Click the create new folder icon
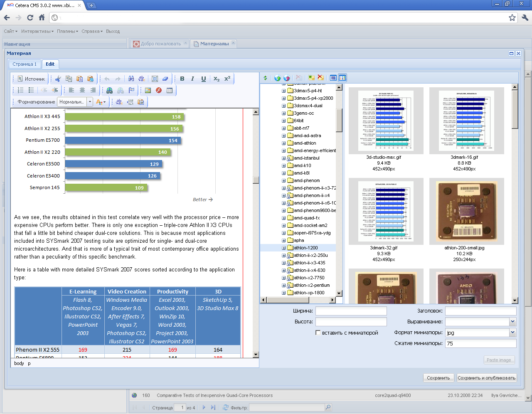Image resolution: width=532 pixels, height=414 pixels. coord(311,78)
